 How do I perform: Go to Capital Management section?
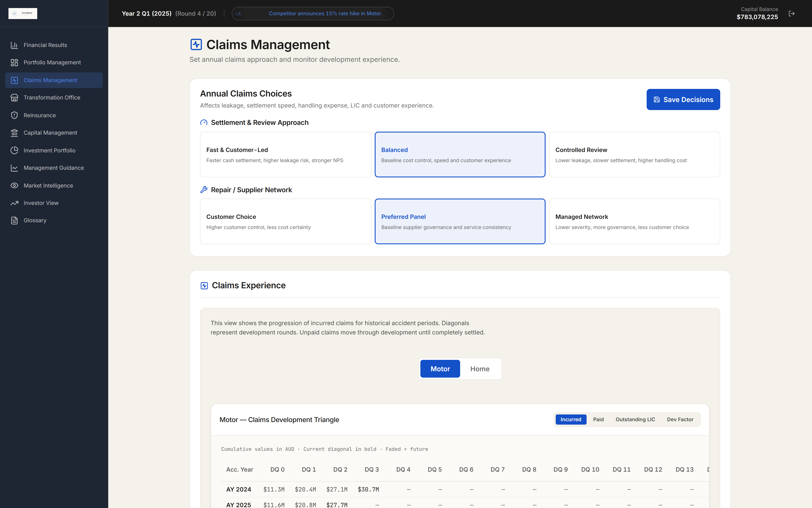pos(54,133)
